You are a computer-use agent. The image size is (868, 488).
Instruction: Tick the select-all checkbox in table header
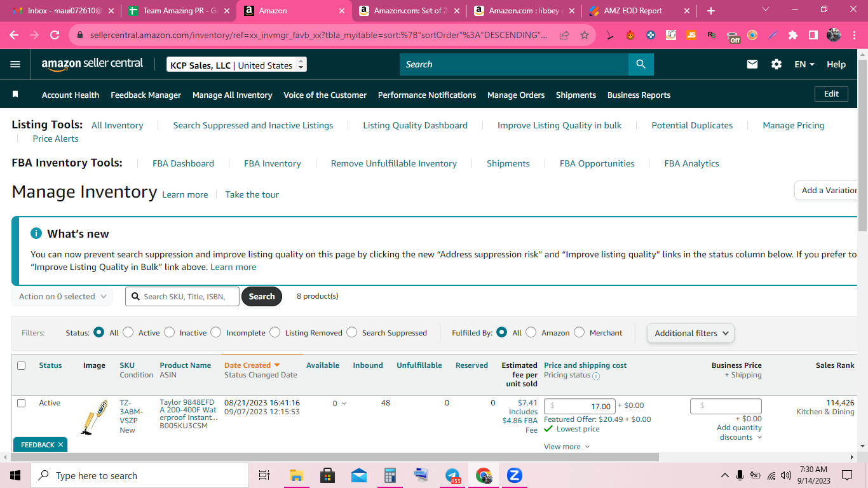point(22,365)
